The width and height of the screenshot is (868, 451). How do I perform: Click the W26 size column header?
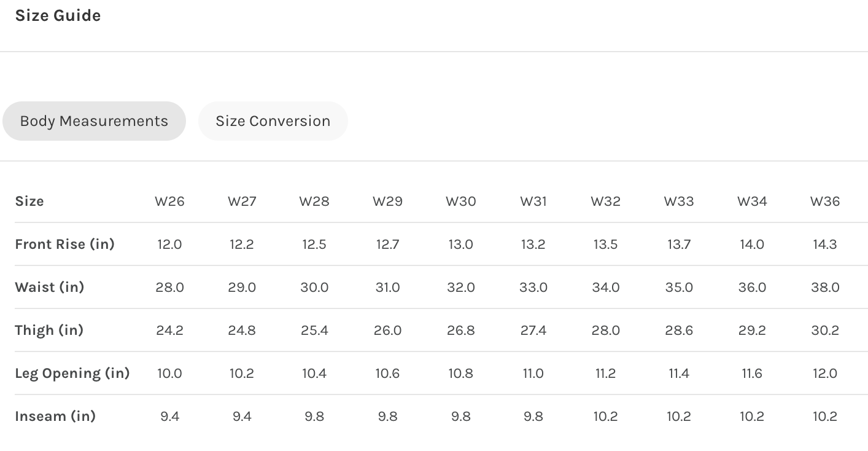[169, 201]
